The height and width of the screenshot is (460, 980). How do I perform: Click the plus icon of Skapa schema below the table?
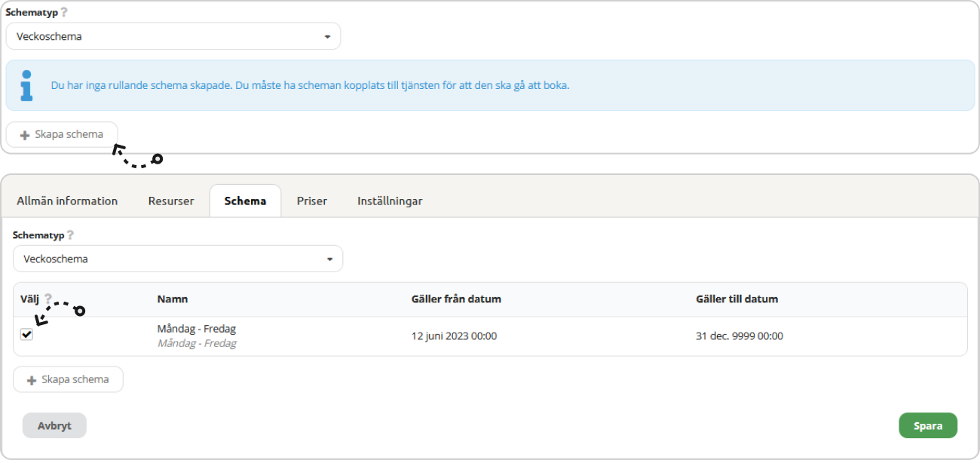(x=32, y=380)
